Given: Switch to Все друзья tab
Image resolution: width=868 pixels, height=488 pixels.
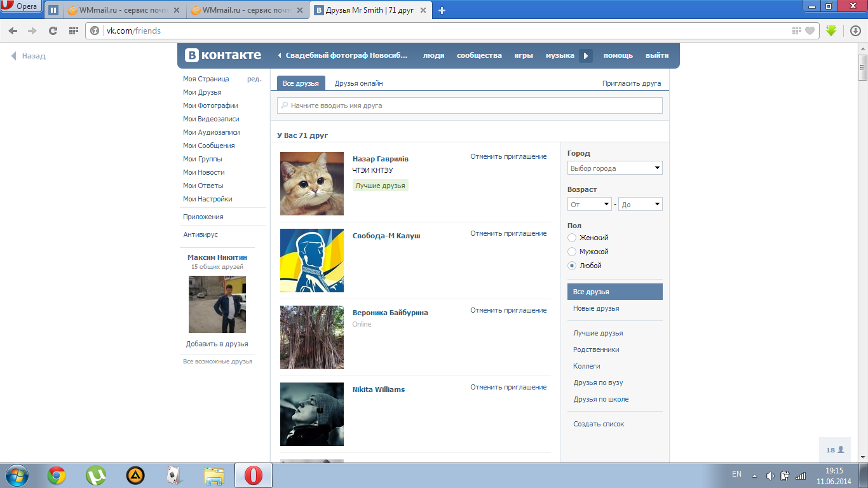Looking at the screenshot, I should (301, 83).
